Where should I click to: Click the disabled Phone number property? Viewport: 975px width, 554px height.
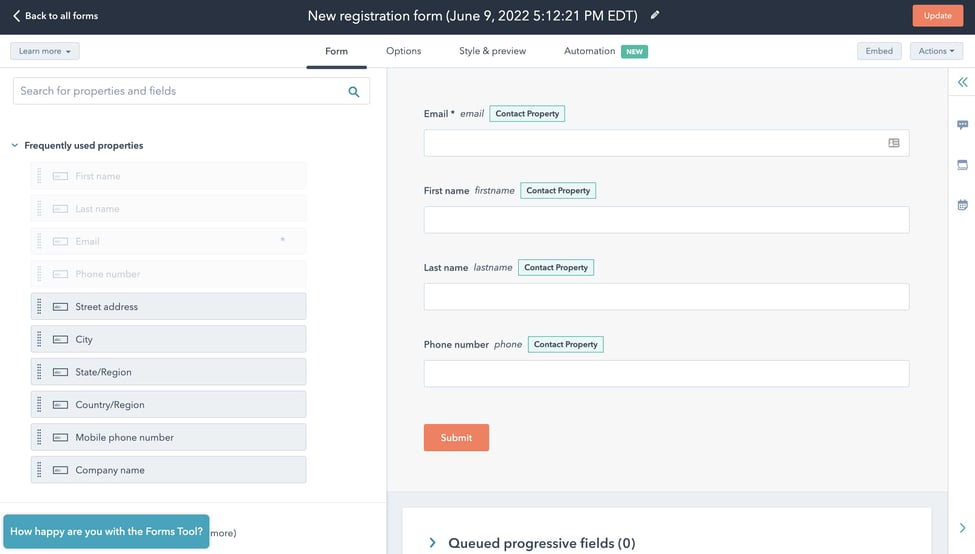(x=169, y=274)
